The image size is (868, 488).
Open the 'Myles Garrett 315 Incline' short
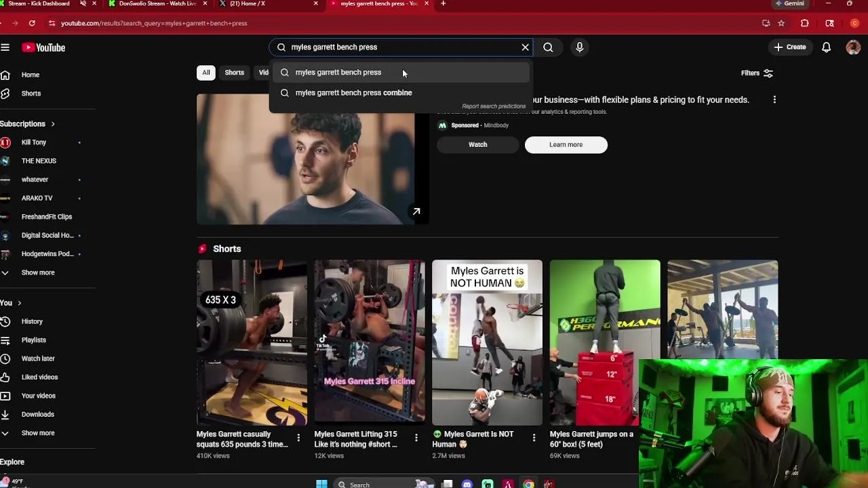click(x=370, y=342)
